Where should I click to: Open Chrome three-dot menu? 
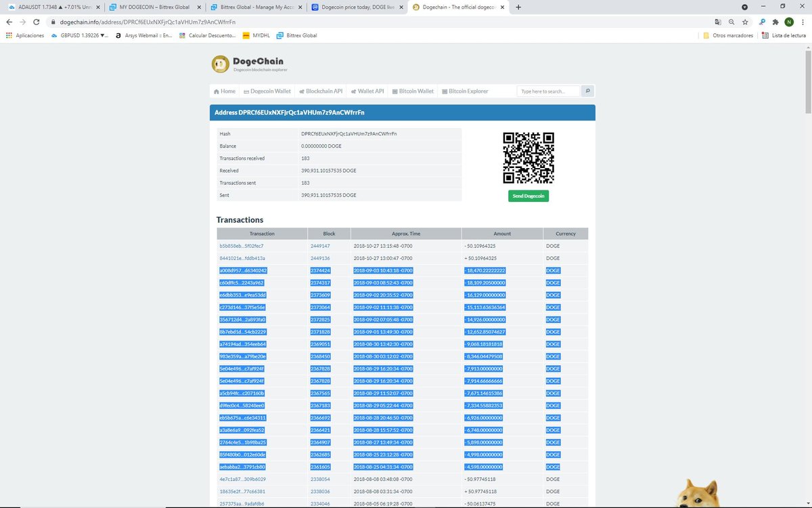point(802,22)
